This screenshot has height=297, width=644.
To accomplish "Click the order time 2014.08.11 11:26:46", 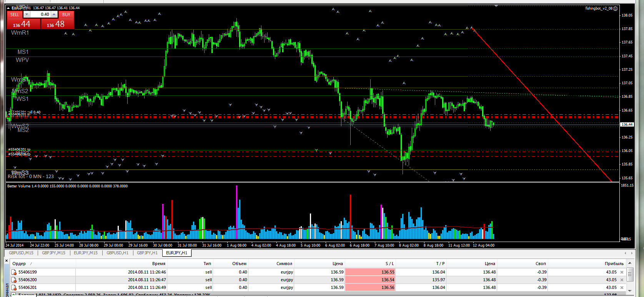I will pyautogui.click(x=147, y=272).
